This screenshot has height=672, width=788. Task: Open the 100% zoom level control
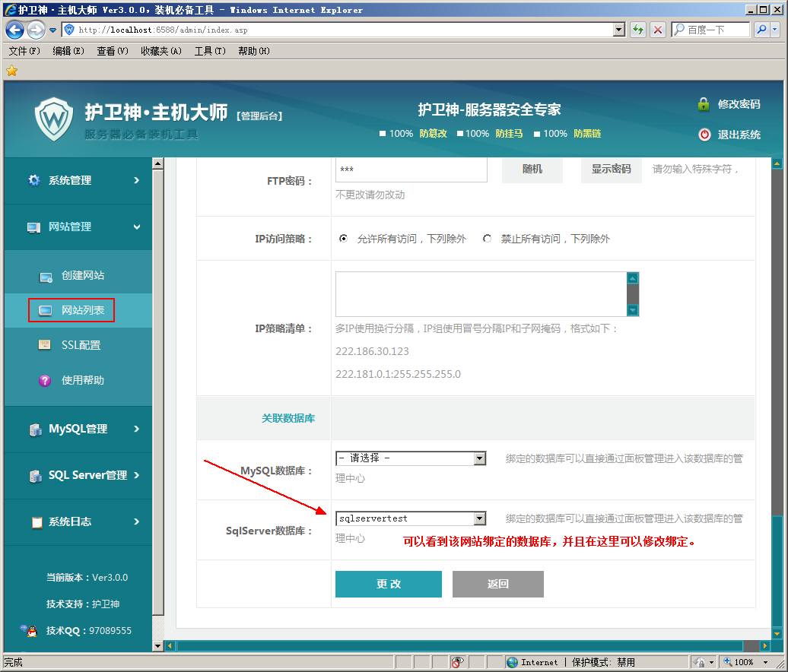[745, 661]
